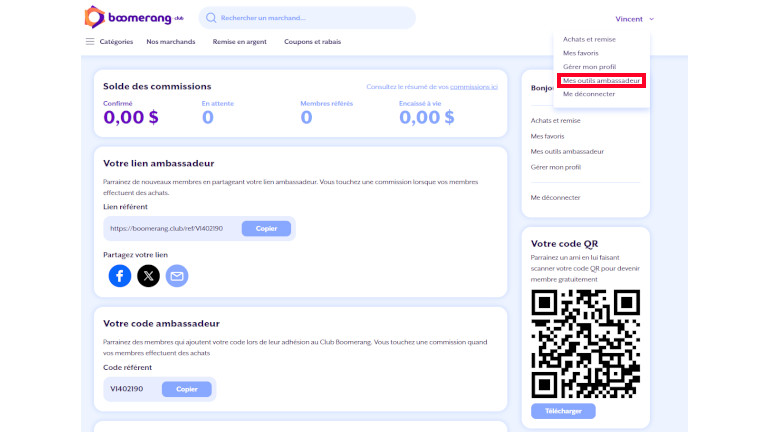Share ambassador link on X
The height and width of the screenshot is (432, 768).
[148, 275]
